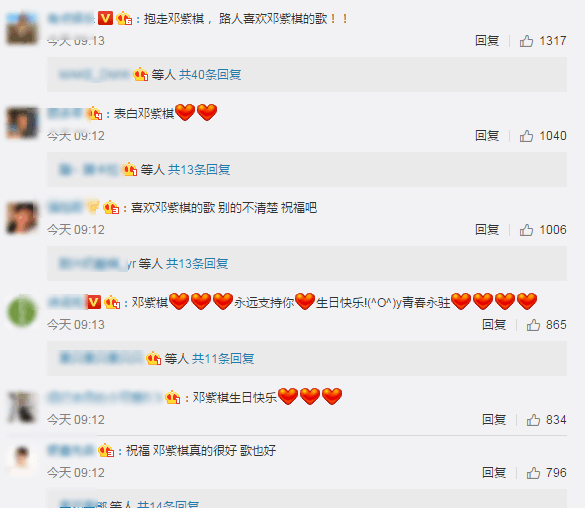The width and height of the screenshot is (585, 508).
Task: Reply to the 抱走邓紫棋 comment
Action: [487, 41]
